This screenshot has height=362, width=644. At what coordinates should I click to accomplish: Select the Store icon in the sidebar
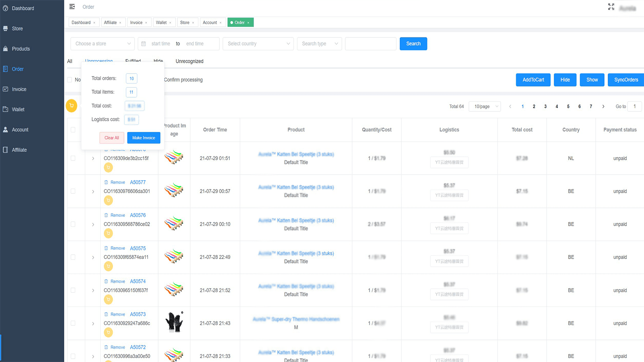(x=16, y=28)
